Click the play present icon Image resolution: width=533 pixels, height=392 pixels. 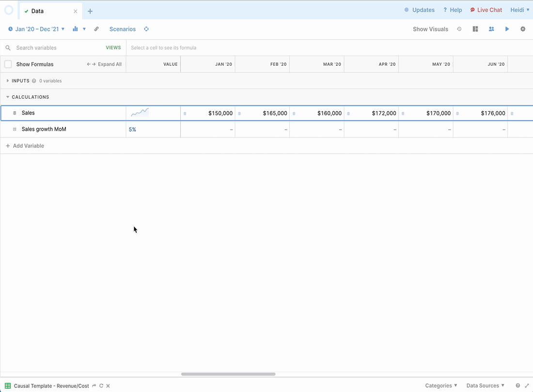507,29
